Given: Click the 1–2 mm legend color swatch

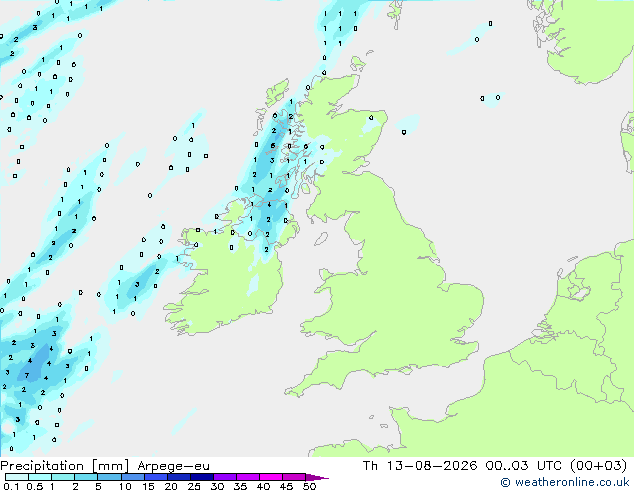Looking at the screenshot, I should coord(63,477).
